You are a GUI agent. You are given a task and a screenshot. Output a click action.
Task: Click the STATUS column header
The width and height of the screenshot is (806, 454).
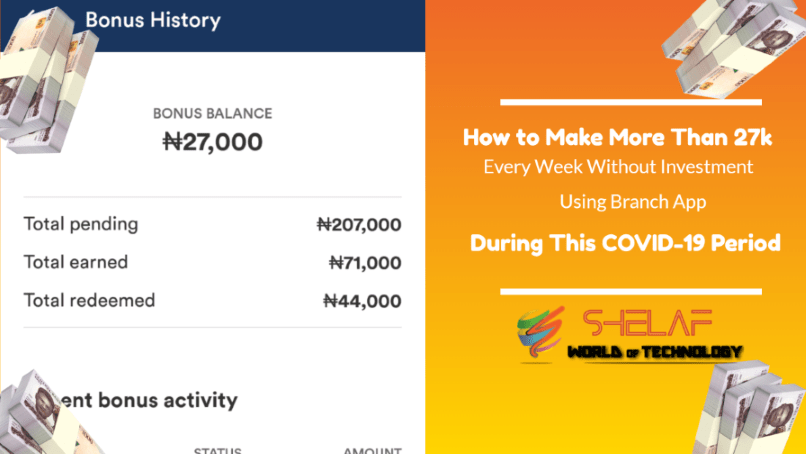(218, 450)
